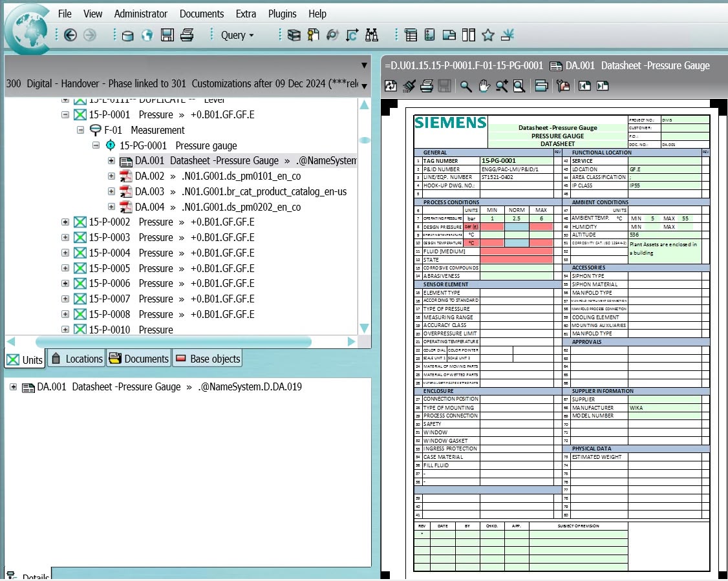Go to next page in datasheet toolbar

coord(603,86)
